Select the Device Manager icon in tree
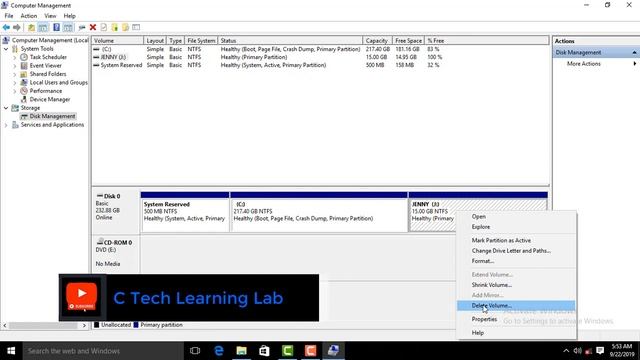This screenshot has height=360, width=640. 24,99
